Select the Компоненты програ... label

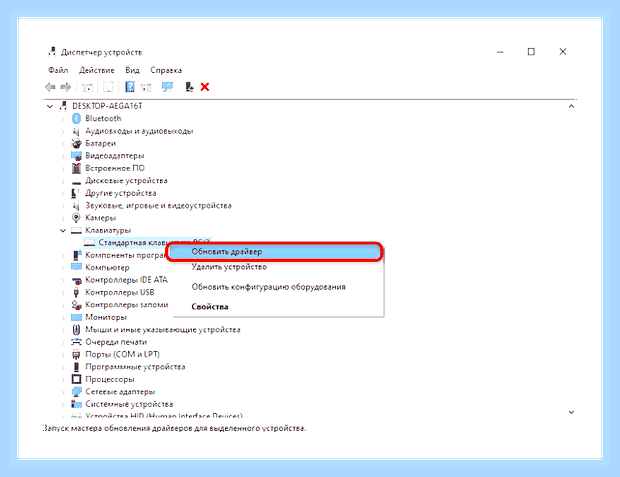[126, 255]
